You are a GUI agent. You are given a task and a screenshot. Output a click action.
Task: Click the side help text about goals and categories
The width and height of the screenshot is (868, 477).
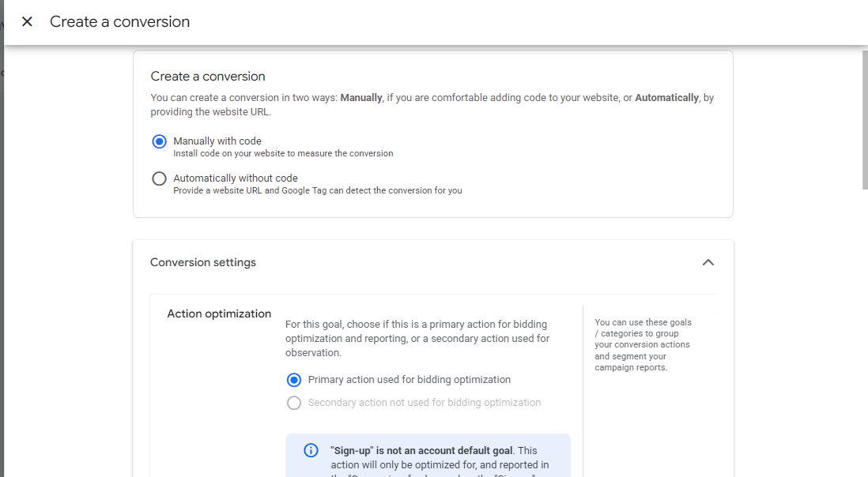[642, 344]
